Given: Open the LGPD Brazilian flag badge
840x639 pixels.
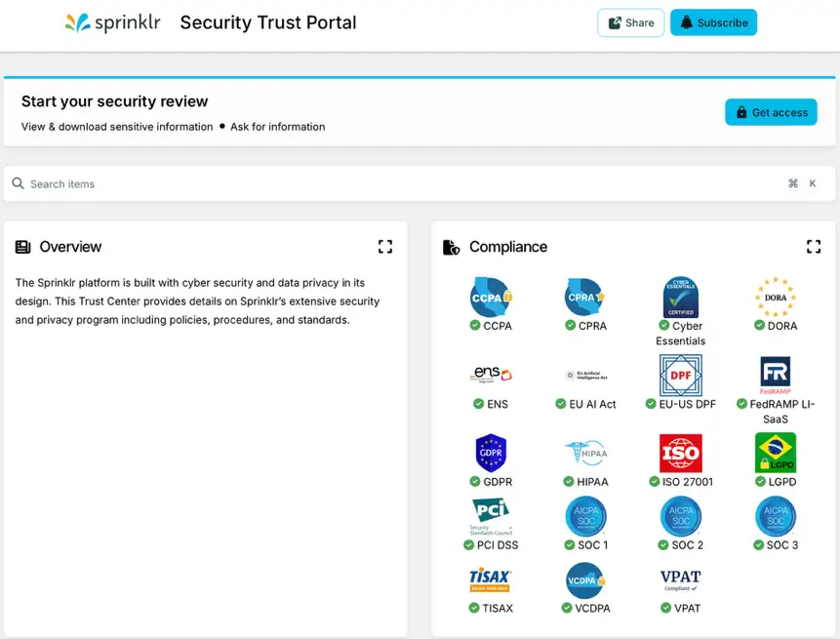Looking at the screenshot, I should pos(776,453).
